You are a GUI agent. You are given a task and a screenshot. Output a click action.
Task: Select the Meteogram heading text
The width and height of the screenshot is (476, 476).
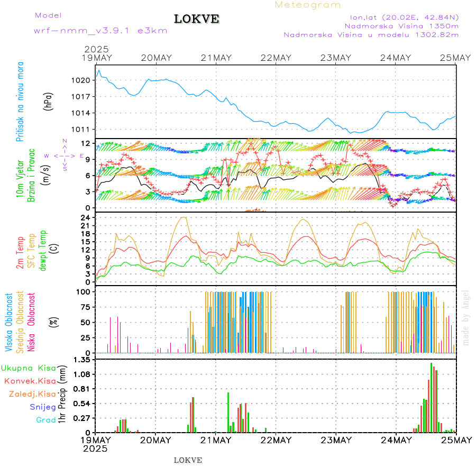tap(308, 5)
